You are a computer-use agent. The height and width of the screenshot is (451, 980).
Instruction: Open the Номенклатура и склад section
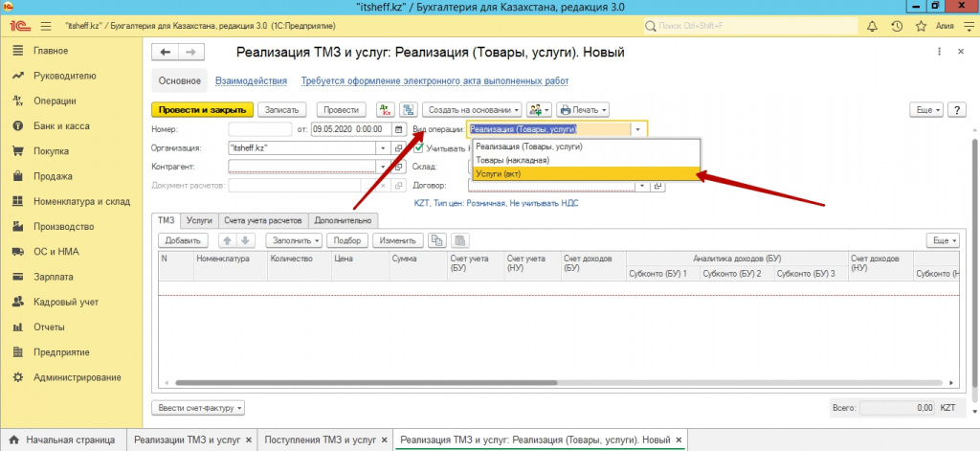click(82, 201)
